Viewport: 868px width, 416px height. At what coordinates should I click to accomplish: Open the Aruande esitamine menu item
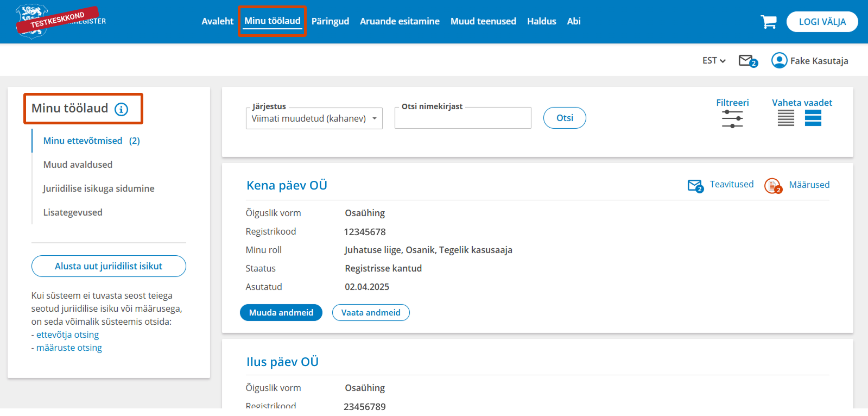400,21
